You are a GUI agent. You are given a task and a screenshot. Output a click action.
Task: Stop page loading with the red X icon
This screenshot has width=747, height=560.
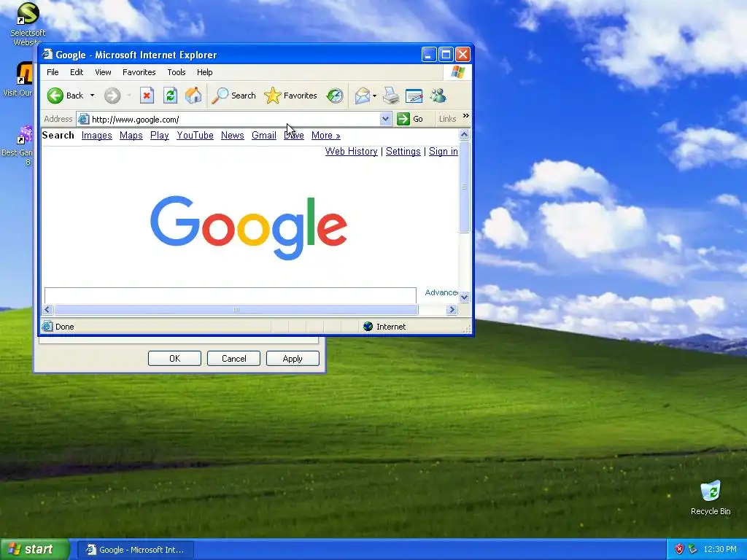[147, 96]
